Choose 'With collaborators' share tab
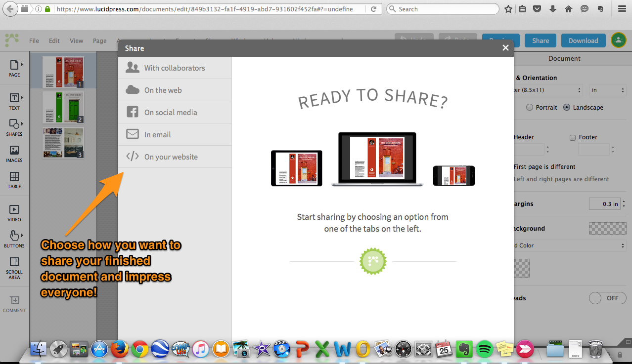Screen dimensions: 632x364 [175, 68]
